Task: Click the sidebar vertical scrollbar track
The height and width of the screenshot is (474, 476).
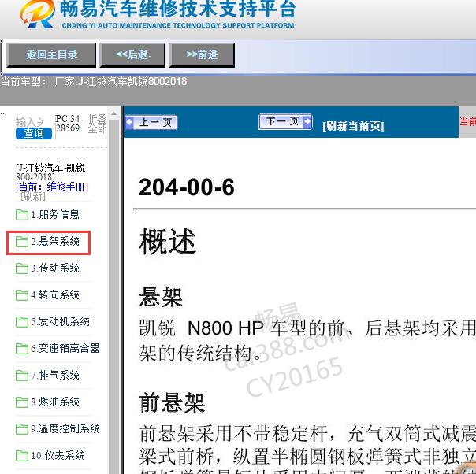Action: [113, 296]
